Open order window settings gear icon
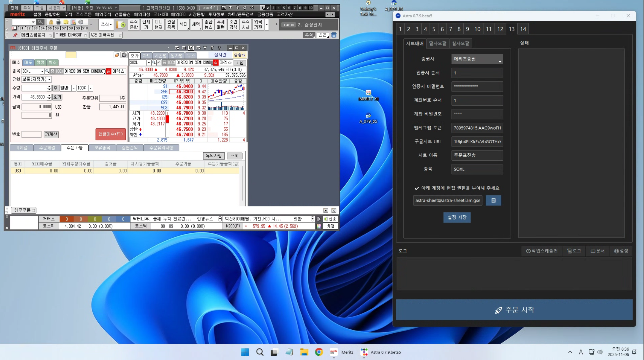The image size is (644, 360). coord(124,55)
